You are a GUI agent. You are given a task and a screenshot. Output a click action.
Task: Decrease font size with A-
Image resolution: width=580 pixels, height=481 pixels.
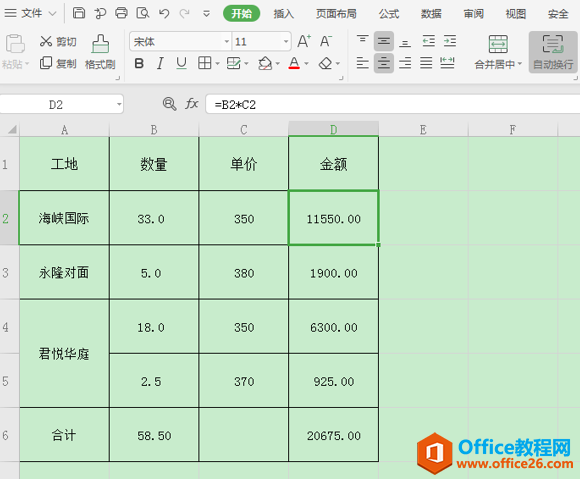click(x=326, y=41)
